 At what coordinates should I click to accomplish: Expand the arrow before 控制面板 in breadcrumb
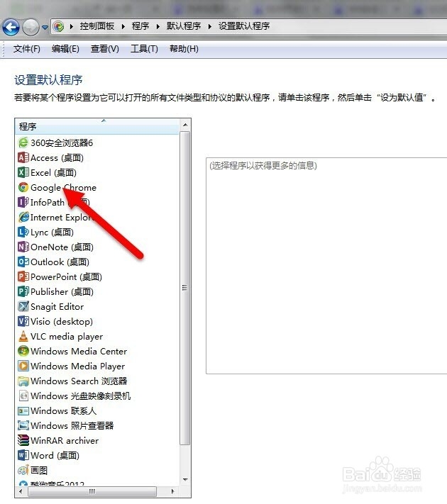pos(72,26)
